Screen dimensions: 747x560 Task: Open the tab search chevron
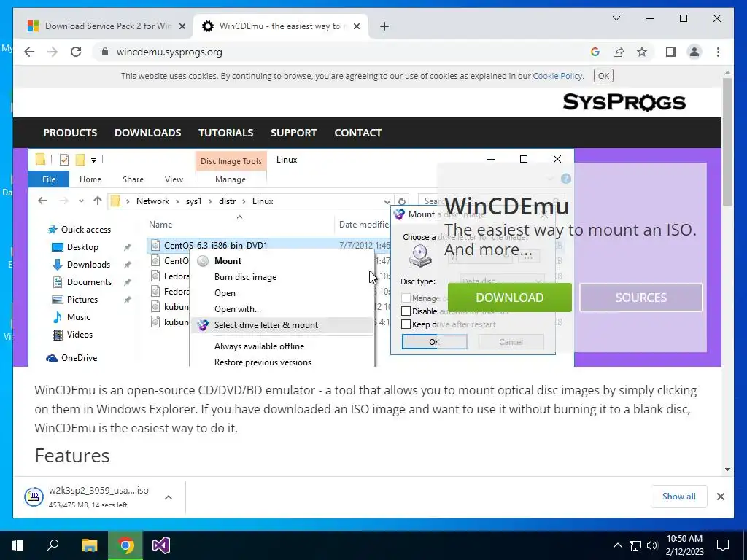point(616,18)
